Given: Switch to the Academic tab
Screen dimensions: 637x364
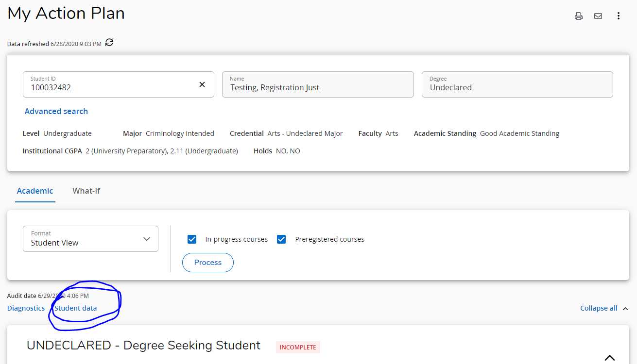Looking at the screenshot, I should coord(35,191).
